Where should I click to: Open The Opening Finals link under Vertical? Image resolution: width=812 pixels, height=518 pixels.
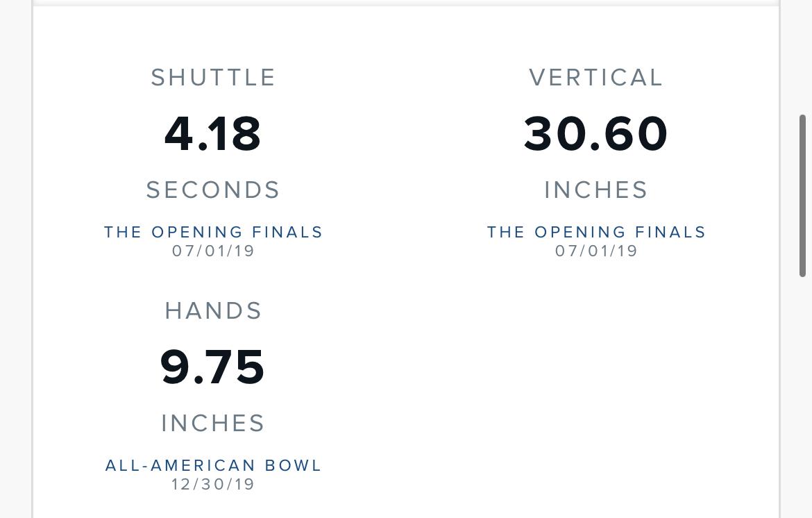coord(597,232)
